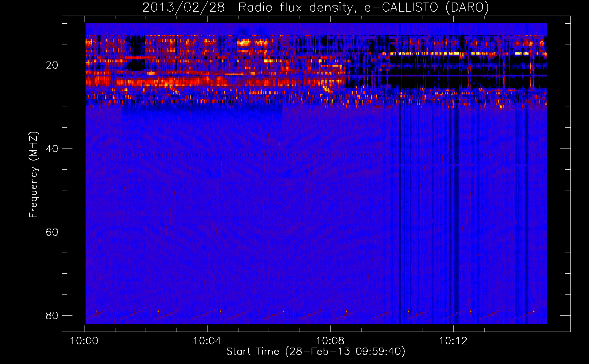The width and height of the screenshot is (589, 364).
Task: Click the 10:12 time tick label
Action: 453,341
